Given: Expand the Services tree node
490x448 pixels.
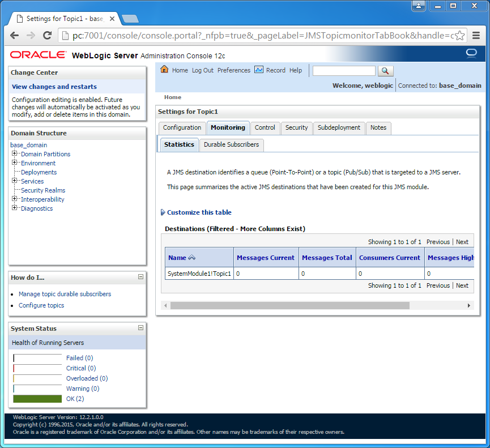Looking at the screenshot, I should [x=14, y=181].
